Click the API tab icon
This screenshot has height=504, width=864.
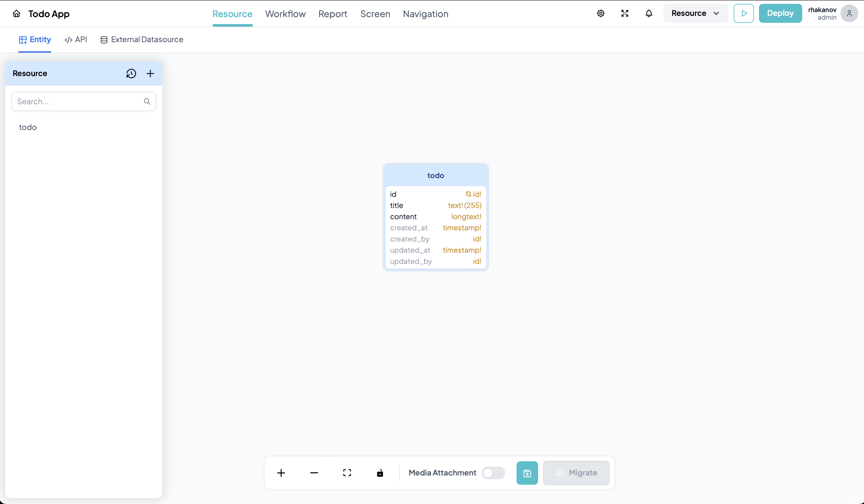tap(68, 40)
